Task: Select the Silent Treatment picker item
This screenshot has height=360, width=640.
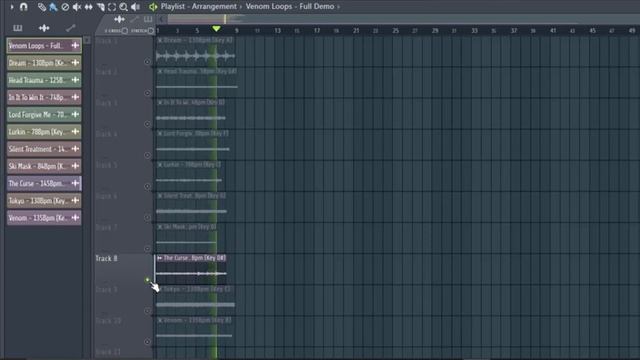Action: 44,149
